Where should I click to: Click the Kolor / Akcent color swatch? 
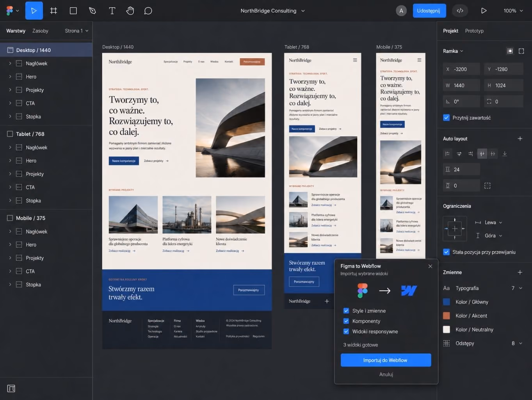[x=447, y=316]
